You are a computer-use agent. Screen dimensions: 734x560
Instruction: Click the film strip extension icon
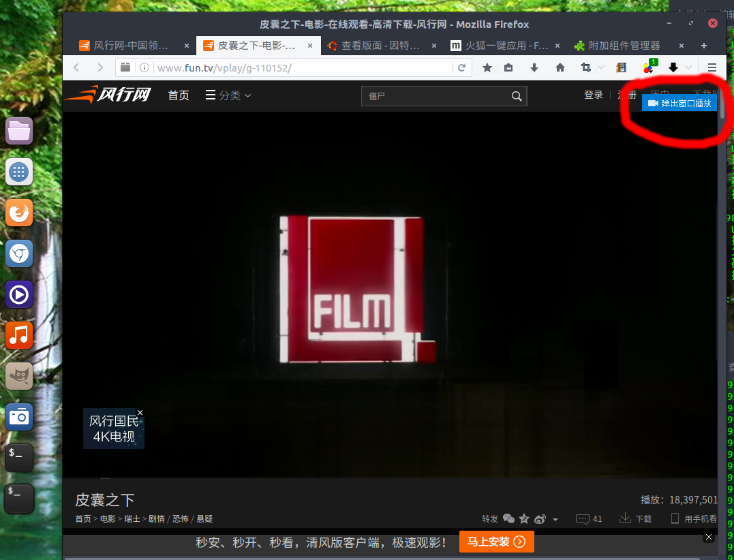[x=621, y=68]
